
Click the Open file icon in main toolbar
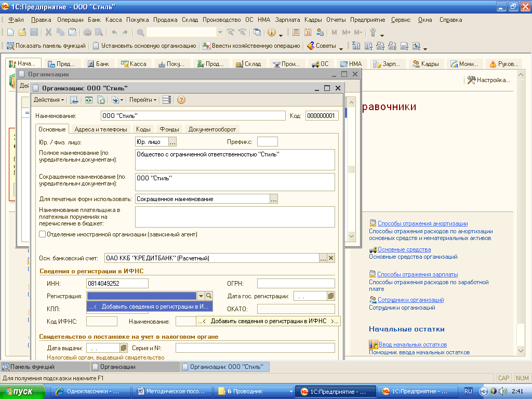[22, 32]
